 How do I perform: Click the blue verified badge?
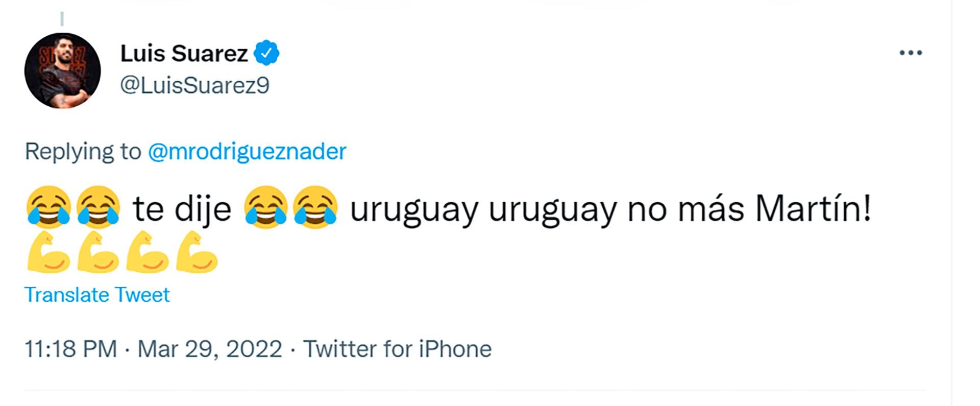point(266,53)
